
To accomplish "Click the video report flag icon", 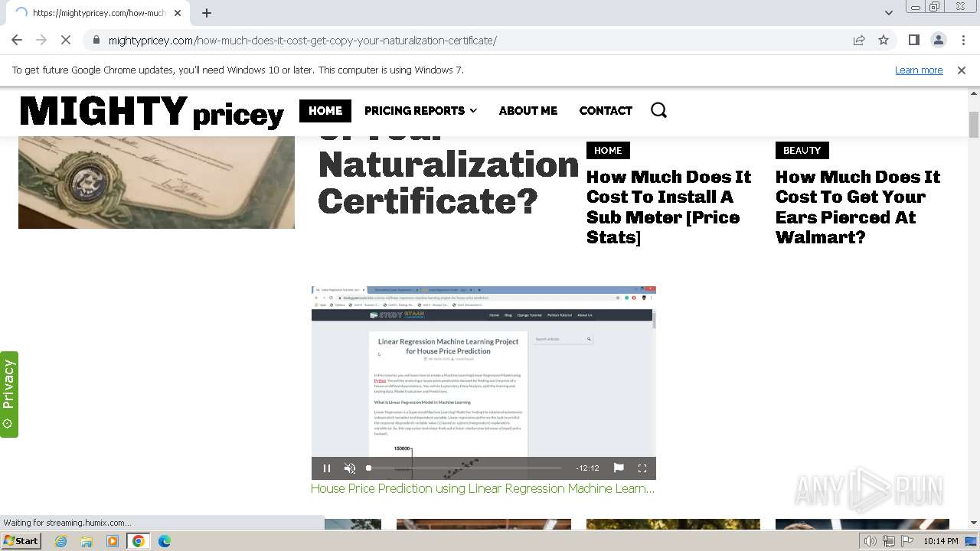I will pyautogui.click(x=619, y=468).
